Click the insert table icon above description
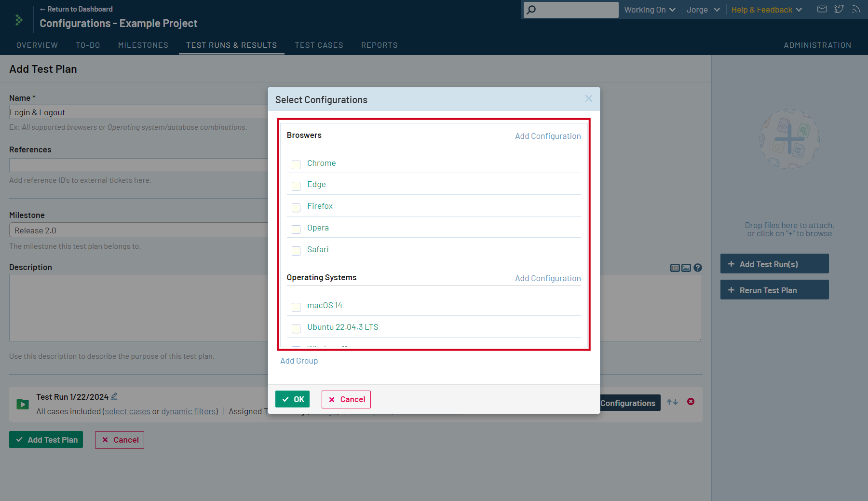Image resolution: width=868 pixels, height=501 pixels. [675, 268]
